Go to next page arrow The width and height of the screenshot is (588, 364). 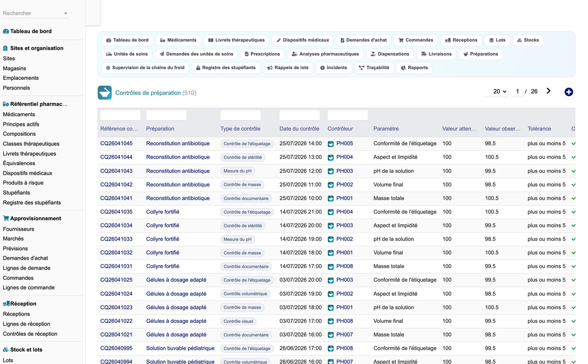(x=548, y=91)
